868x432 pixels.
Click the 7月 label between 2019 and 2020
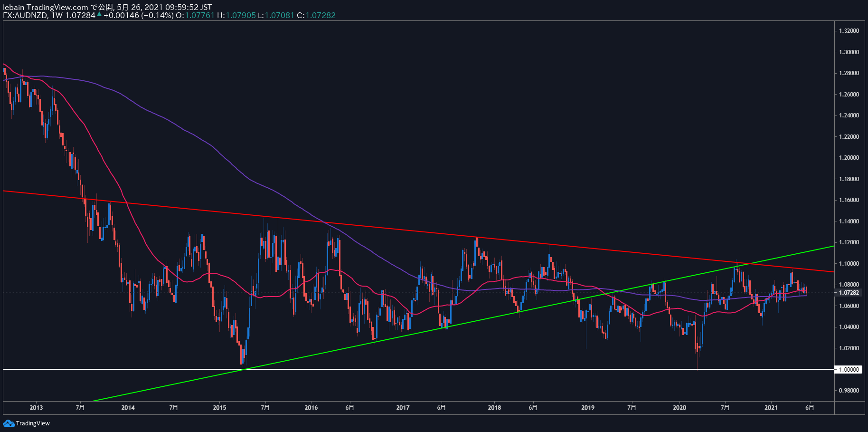pos(632,407)
